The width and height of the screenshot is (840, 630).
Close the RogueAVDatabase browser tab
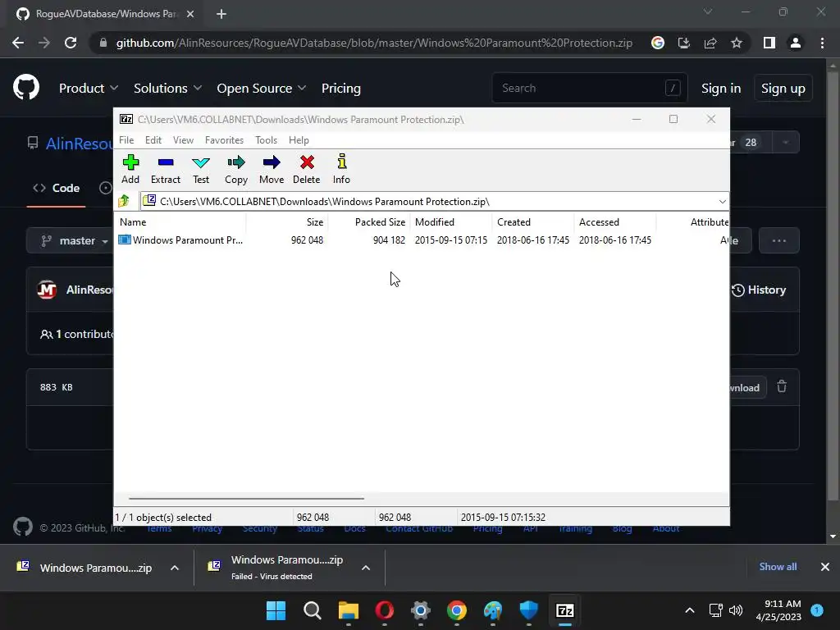point(190,14)
